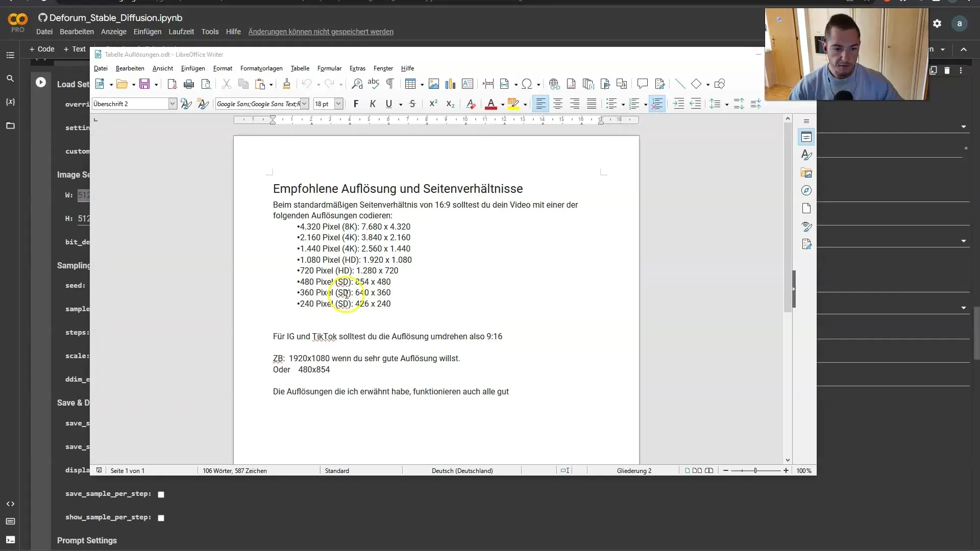980x551 pixels.
Task: Toggle the save_sample_per_step checkbox
Action: point(161,494)
